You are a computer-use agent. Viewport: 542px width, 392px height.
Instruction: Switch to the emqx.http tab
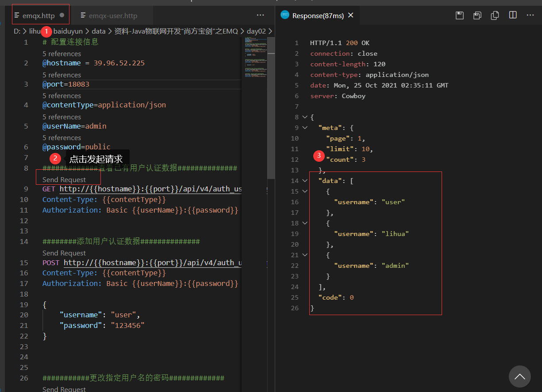(38, 15)
